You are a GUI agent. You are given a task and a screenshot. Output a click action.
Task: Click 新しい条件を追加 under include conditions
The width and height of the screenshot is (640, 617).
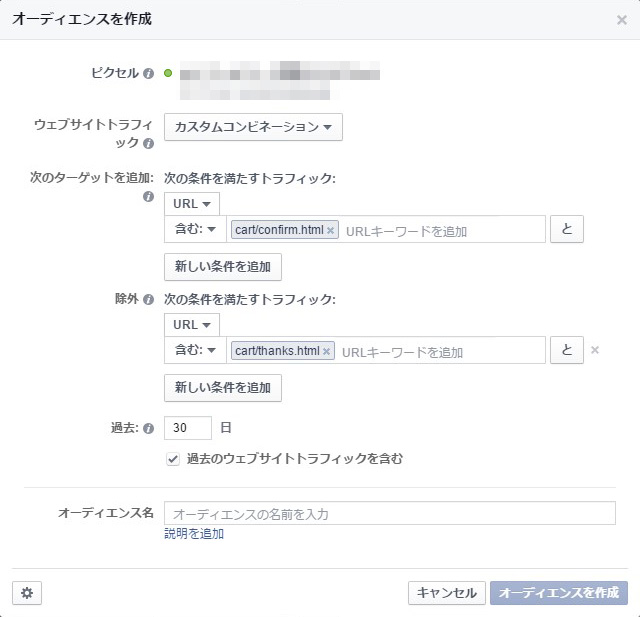click(x=223, y=267)
